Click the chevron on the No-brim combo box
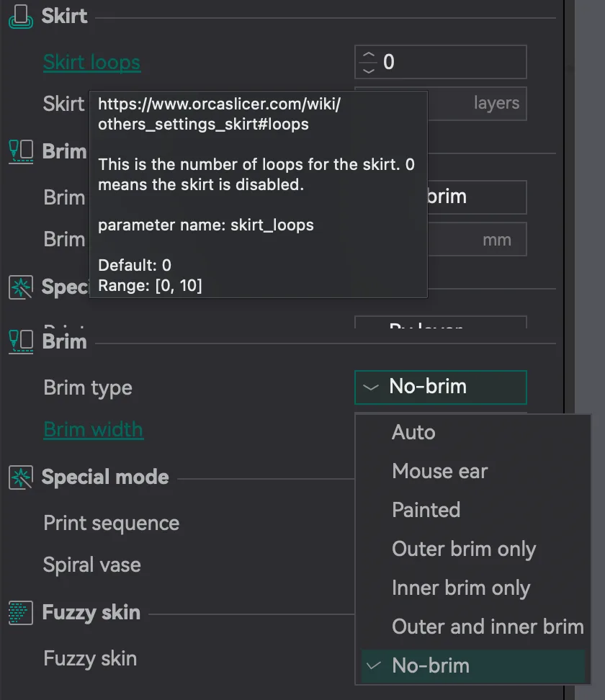The height and width of the screenshot is (700, 605). pyautogui.click(x=371, y=387)
